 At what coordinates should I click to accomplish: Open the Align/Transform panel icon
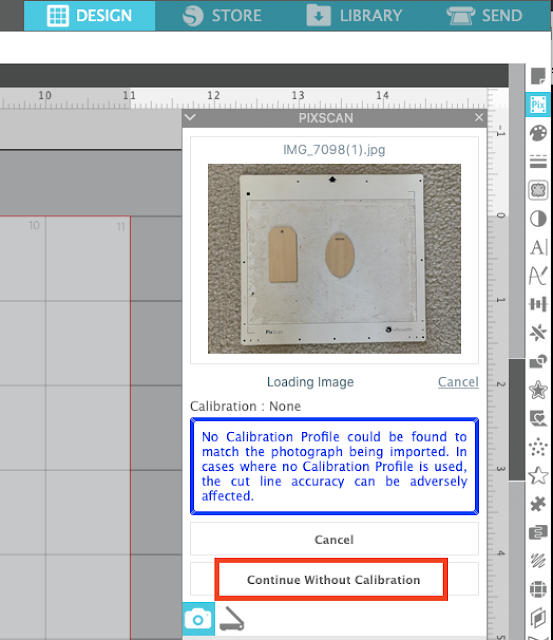click(x=538, y=304)
